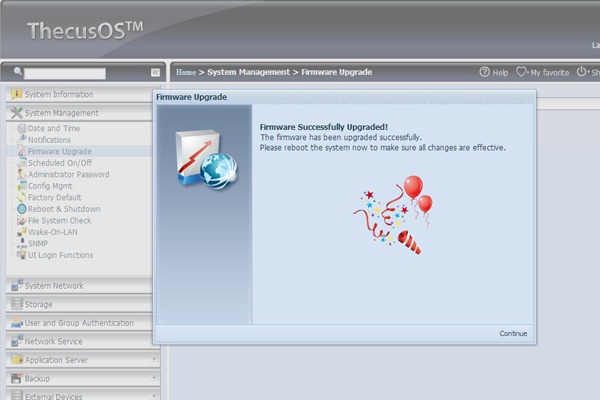This screenshot has width=600, height=400.
Task: Open Wake-On-LAN settings
Action: [52, 232]
